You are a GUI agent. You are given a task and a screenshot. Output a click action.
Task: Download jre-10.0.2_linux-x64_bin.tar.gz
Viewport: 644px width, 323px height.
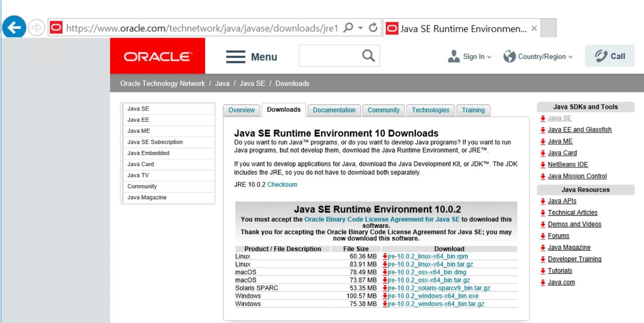pyautogui.click(x=430, y=264)
